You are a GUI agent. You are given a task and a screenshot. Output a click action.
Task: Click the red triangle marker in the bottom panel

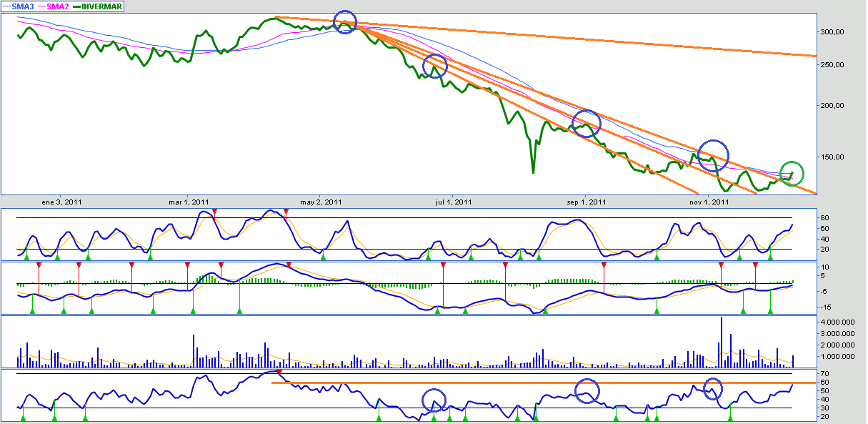[279, 372]
